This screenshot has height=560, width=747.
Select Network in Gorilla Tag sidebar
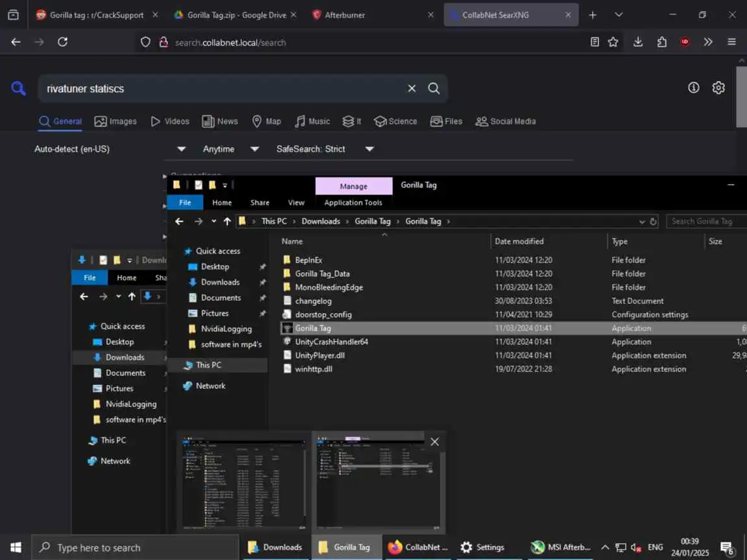point(210,386)
